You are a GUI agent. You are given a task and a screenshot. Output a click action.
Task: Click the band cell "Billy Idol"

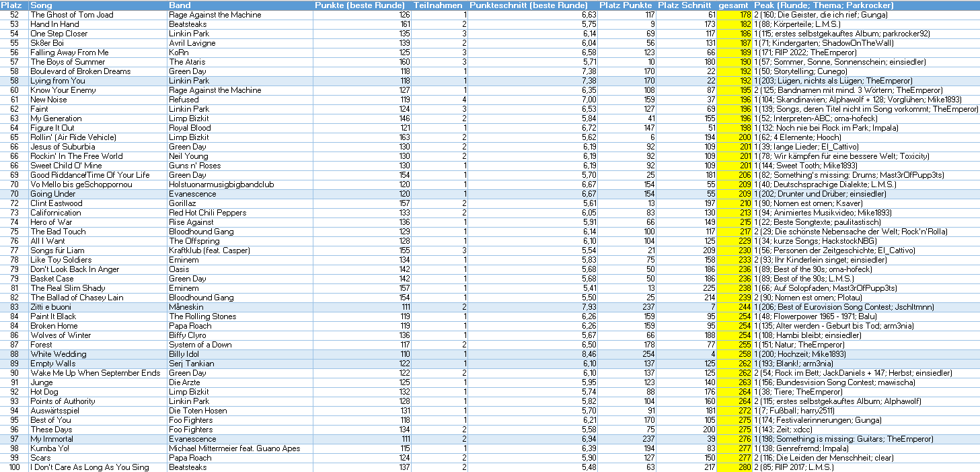click(240, 354)
